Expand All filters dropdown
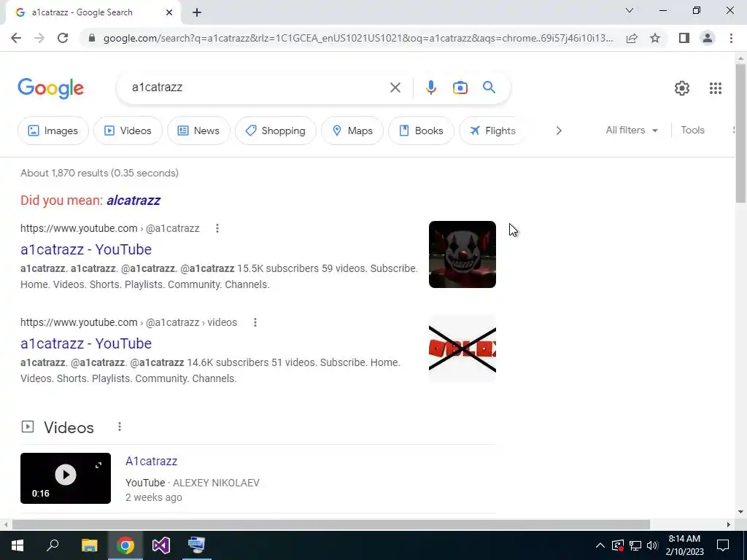This screenshot has width=747, height=560. pos(632,130)
